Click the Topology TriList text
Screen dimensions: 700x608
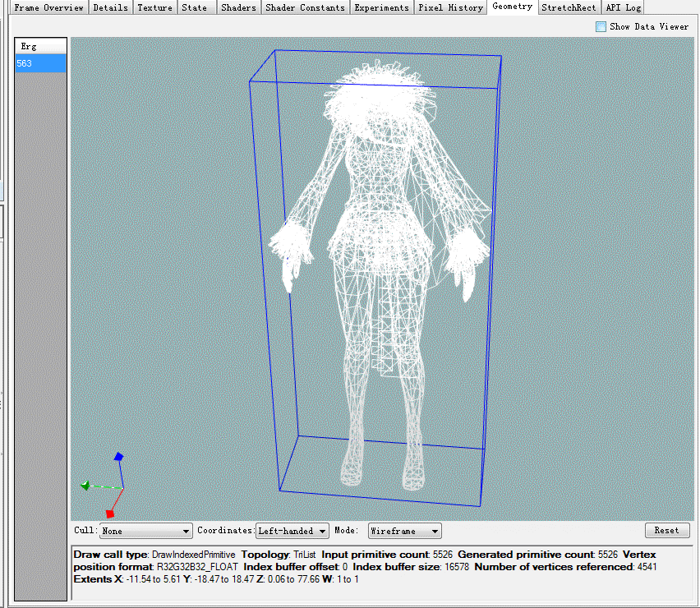(279, 555)
